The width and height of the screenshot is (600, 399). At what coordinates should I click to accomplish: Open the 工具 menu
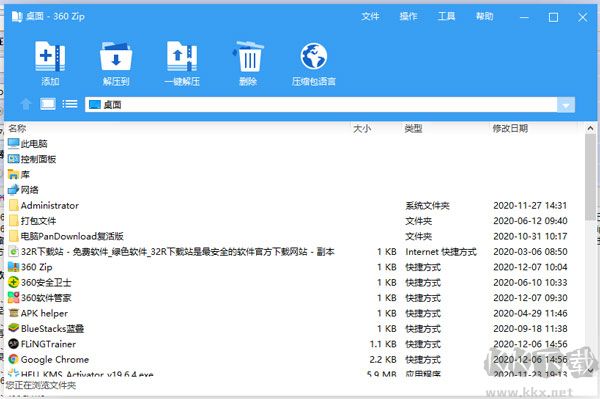(447, 16)
